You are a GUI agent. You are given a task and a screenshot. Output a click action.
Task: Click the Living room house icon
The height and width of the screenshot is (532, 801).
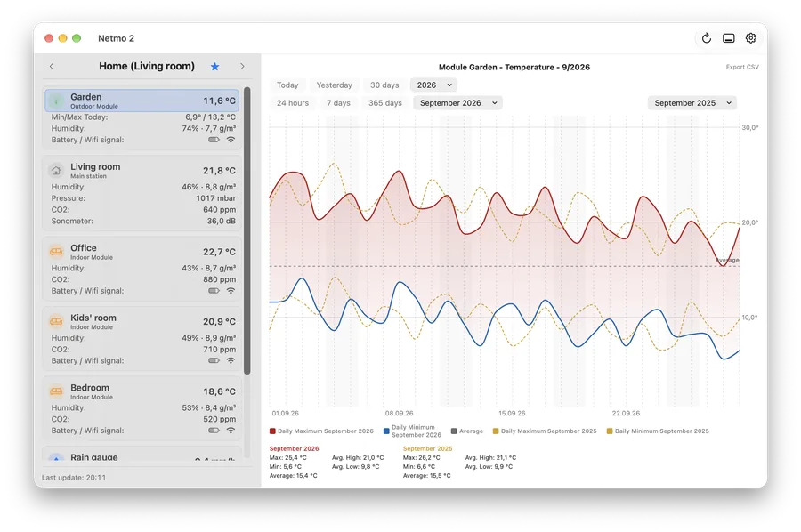56,171
